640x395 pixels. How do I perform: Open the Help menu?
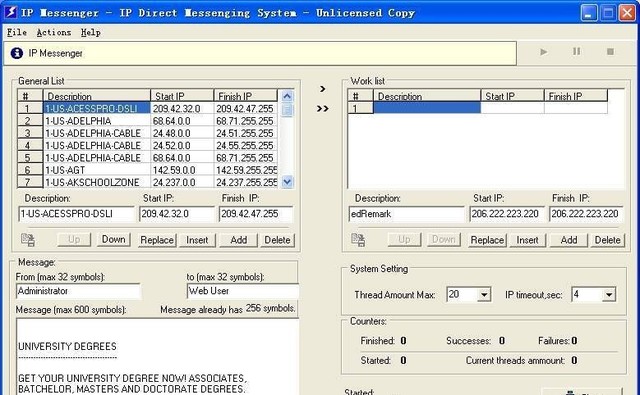click(x=91, y=32)
